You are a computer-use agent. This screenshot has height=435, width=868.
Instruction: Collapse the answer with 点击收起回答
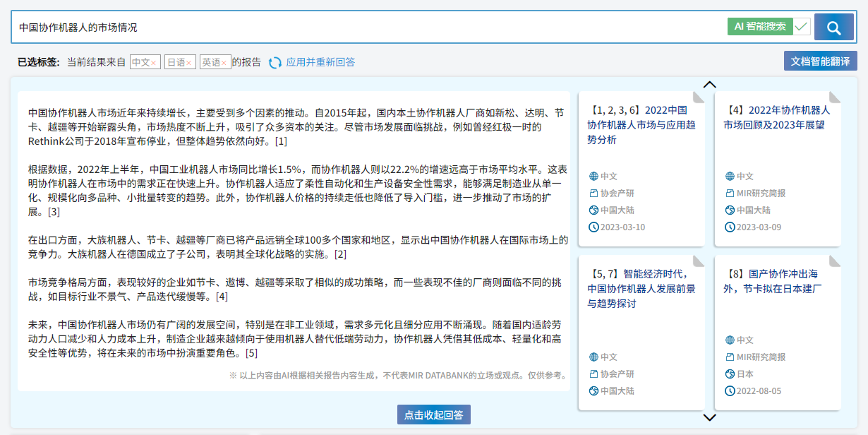pyautogui.click(x=433, y=415)
